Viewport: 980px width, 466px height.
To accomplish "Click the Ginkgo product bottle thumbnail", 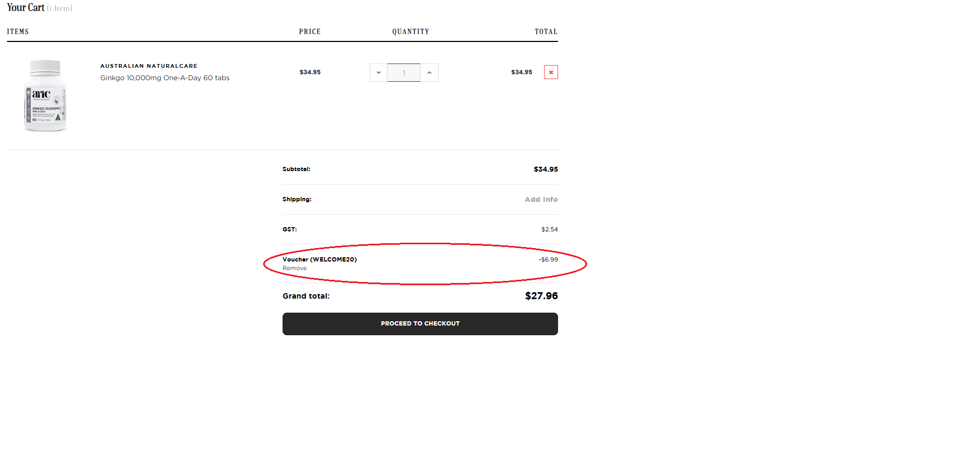I will pyautogui.click(x=45, y=96).
